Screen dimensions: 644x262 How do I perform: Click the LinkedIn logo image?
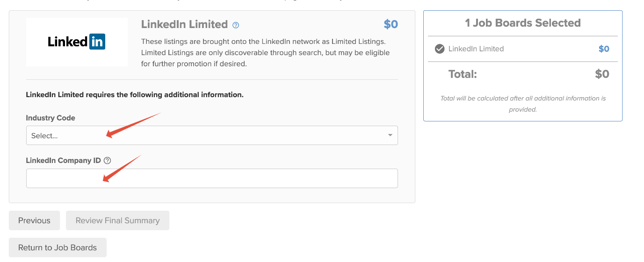pyautogui.click(x=77, y=42)
